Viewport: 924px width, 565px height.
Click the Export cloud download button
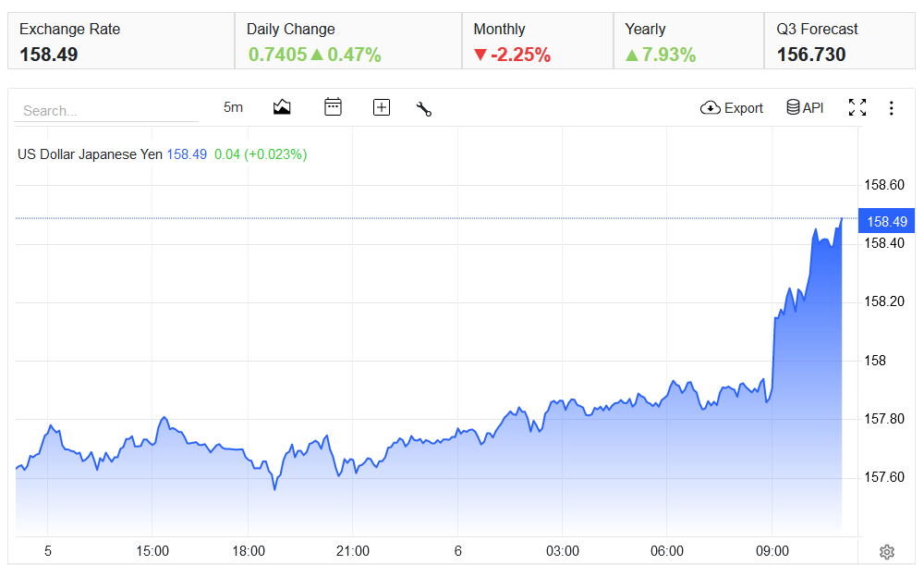[x=731, y=108]
